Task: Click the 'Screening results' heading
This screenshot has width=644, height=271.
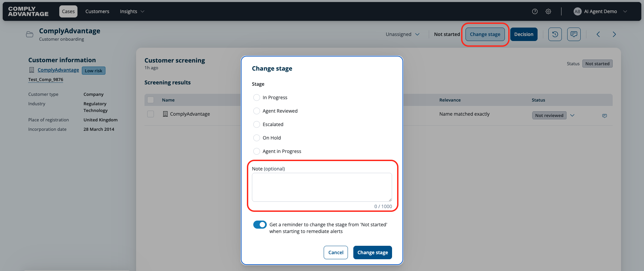Action: pos(167,82)
